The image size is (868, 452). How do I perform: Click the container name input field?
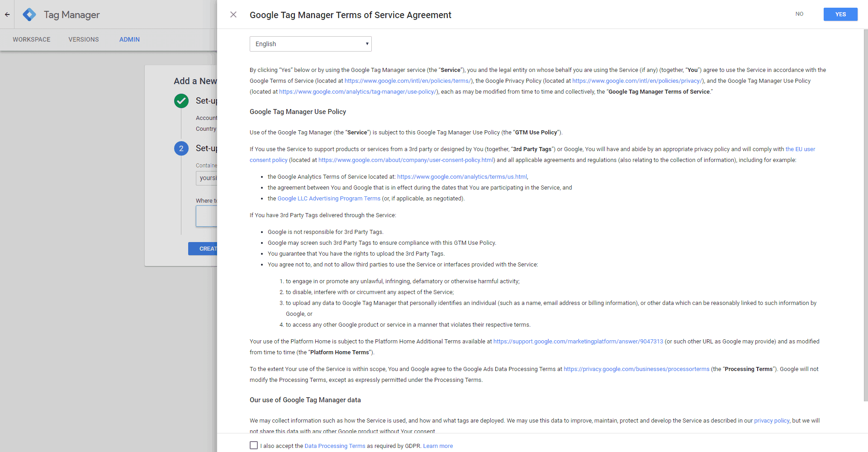(207, 178)
